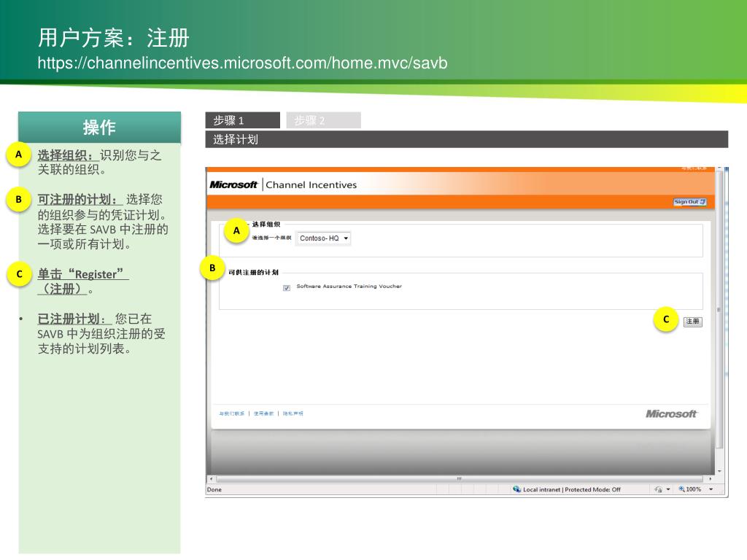Expand the 100% zoom level dropdown arrow
The width and height of the screenshot is (747, 560).
[x=711, y=489]
